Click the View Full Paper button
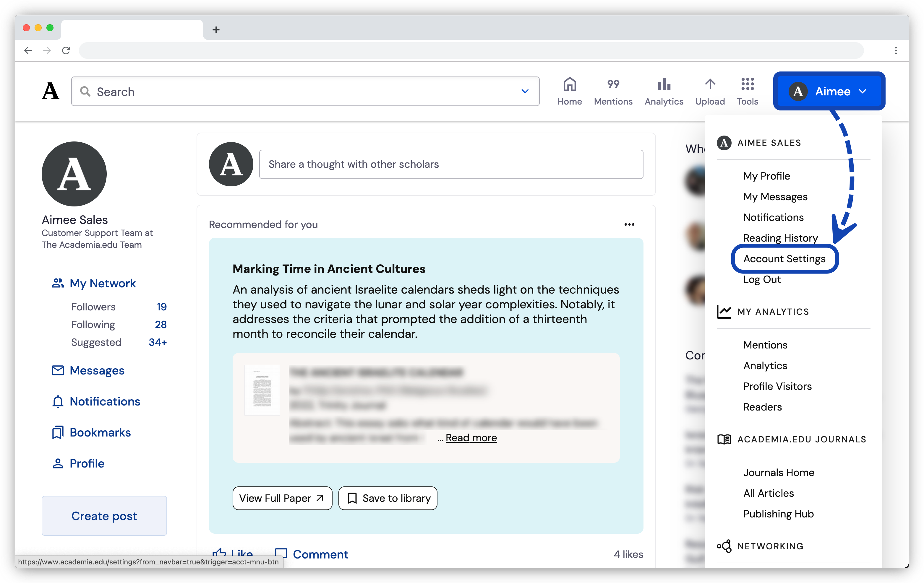 click(x=282, y=498)
